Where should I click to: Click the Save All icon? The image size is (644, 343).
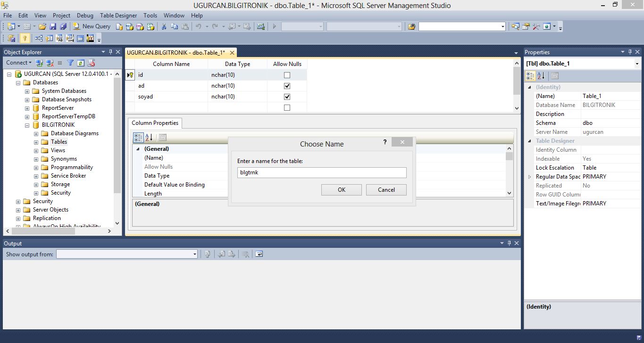[x=63, y=26]
